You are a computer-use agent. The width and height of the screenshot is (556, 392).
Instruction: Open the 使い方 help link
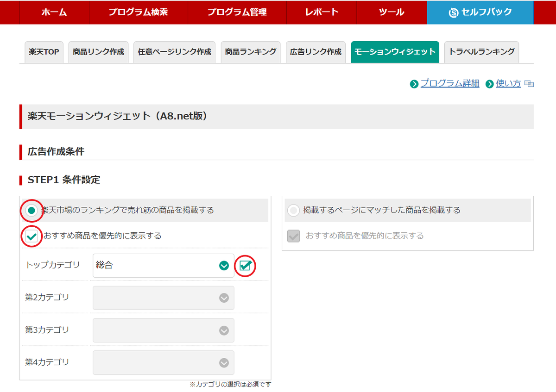(508, 83)
